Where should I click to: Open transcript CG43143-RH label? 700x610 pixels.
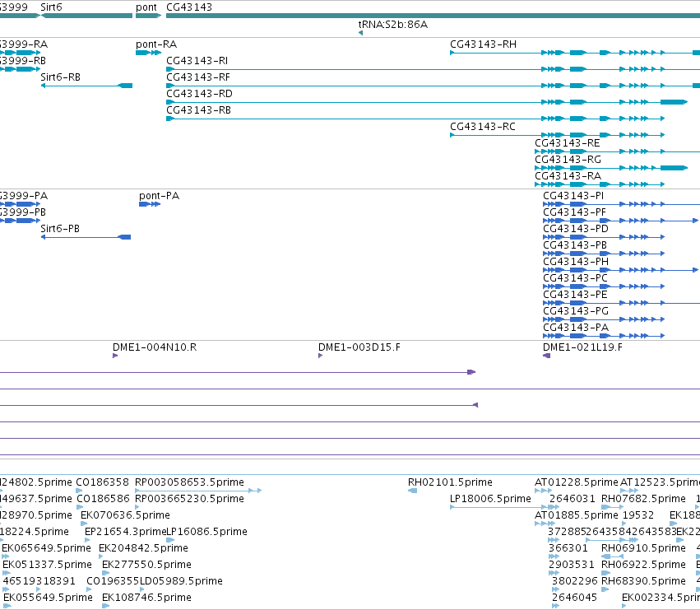point(484,44)
